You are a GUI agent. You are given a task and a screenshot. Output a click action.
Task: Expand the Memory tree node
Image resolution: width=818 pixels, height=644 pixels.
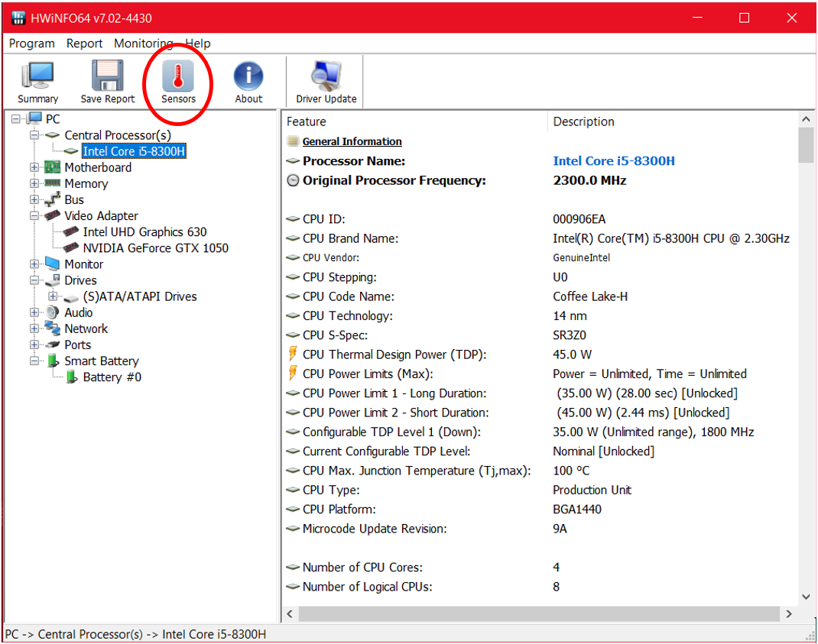click(x=34, y=184)
